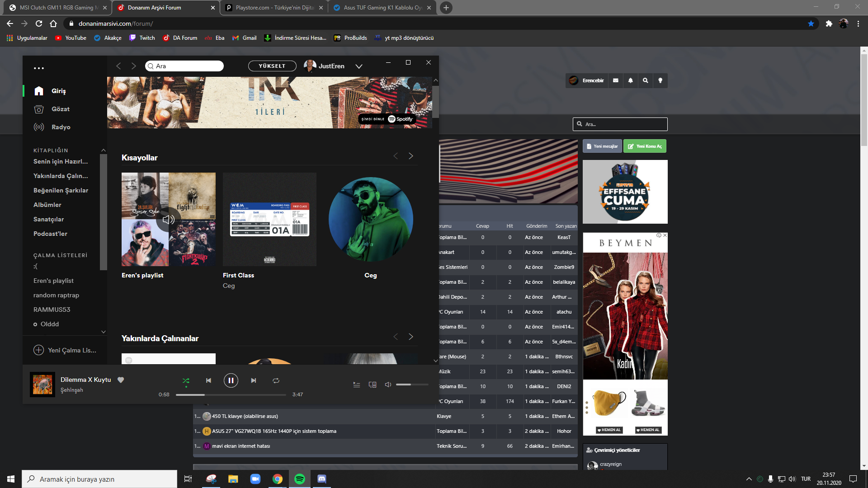This screenshot has height=488, width=868.
Task: Mute Spotify with the speaker icon
Action: [388, 385]
